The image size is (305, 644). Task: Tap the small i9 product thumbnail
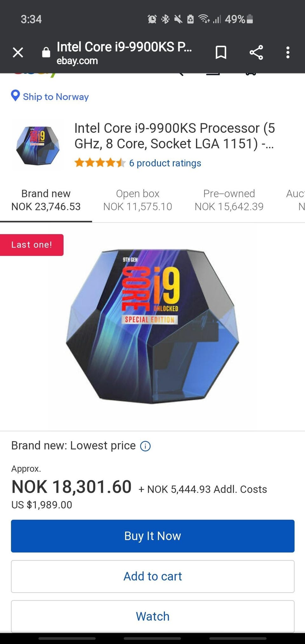(38, 146)
